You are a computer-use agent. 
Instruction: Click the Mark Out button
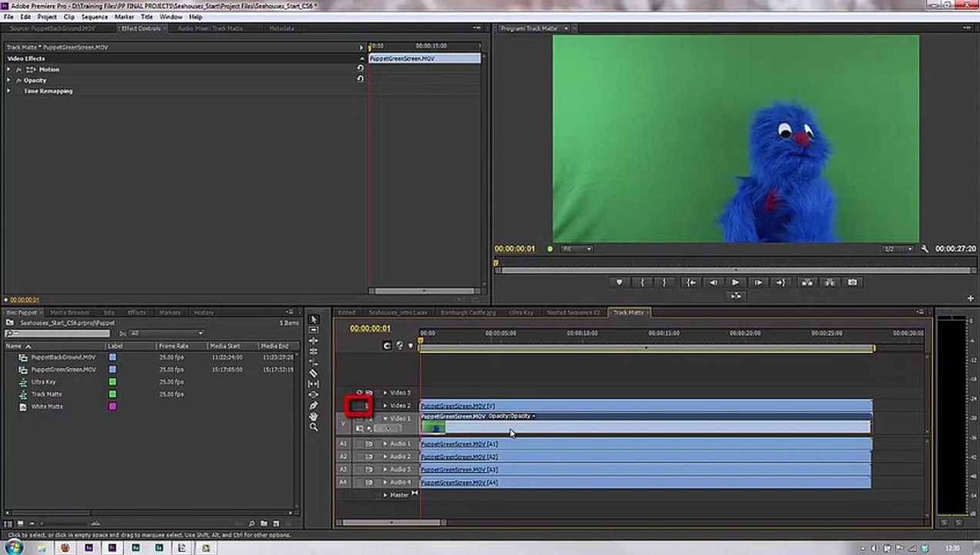664,282
